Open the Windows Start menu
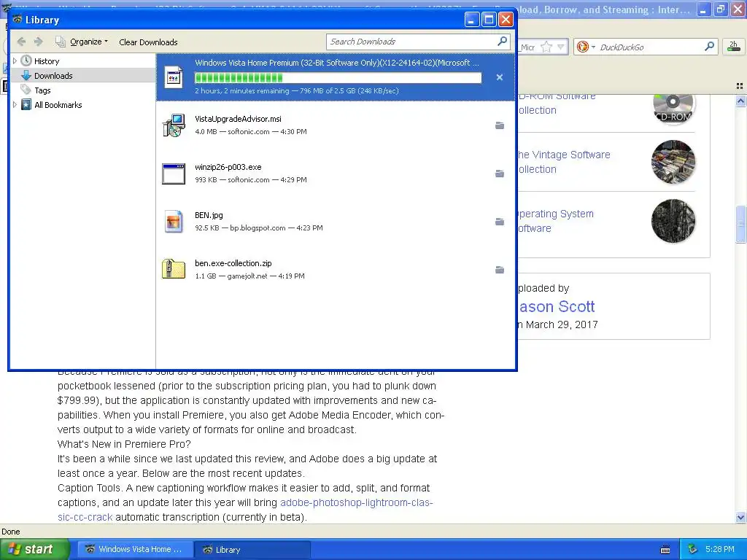Screen dimensions: 747x560 (x=34, y=549)
